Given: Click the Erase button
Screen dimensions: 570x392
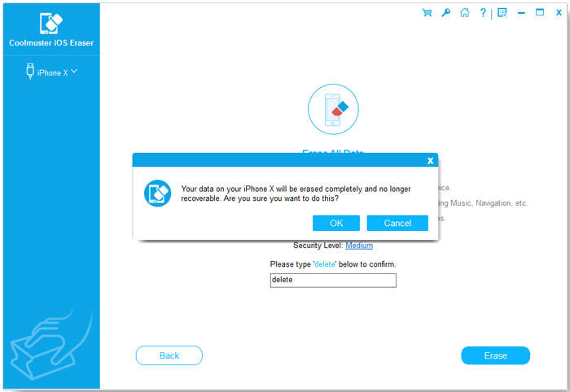Looking at the screenshot, I should 495,355.
